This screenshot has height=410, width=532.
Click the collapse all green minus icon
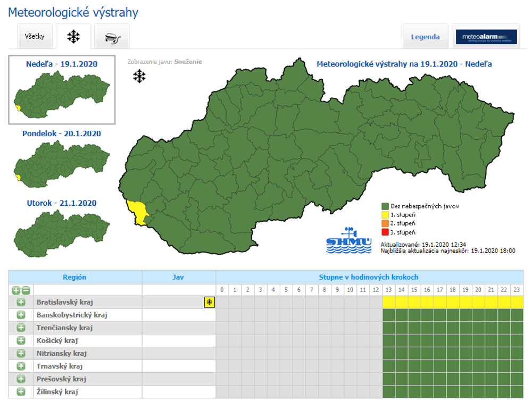click(26, 290)
